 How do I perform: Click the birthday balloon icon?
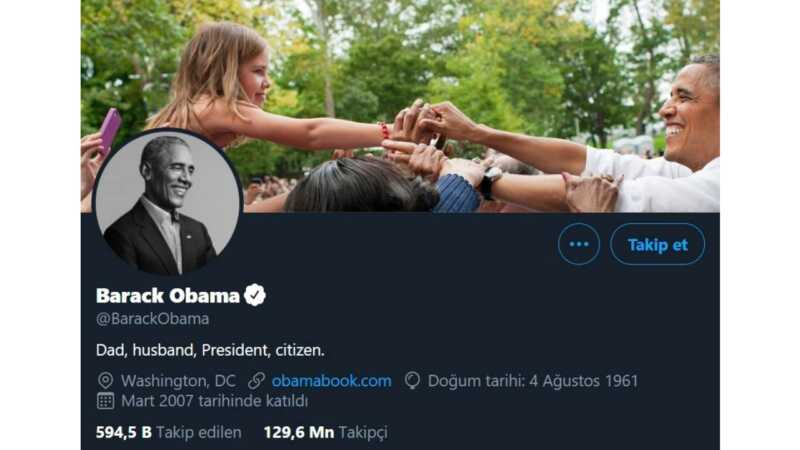[x=412, y=381]
